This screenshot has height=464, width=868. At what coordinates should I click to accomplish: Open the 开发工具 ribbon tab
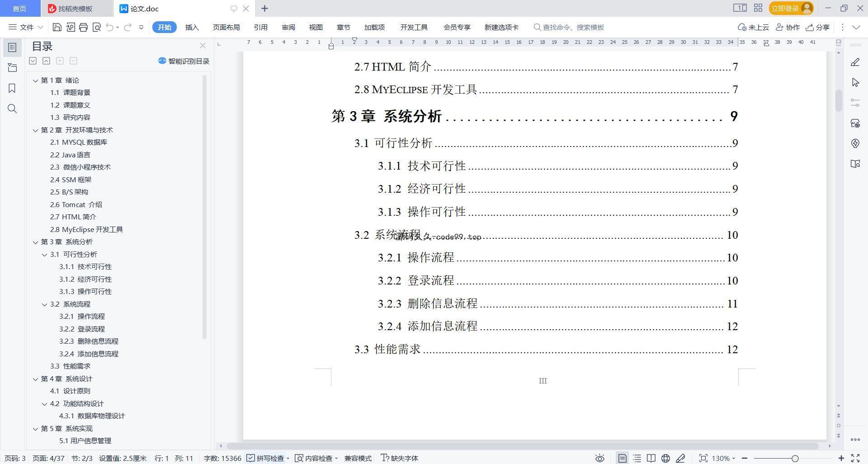click(x=414, y=27)
